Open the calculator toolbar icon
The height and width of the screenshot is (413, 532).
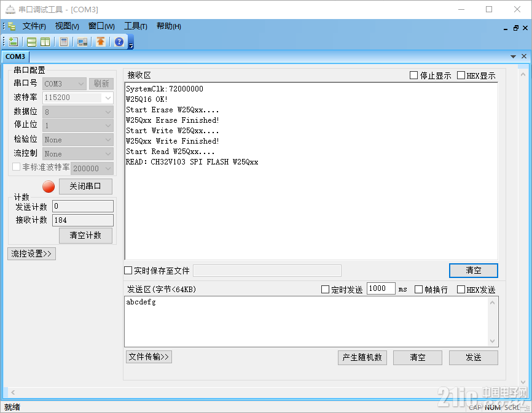[x=63, y=42]
